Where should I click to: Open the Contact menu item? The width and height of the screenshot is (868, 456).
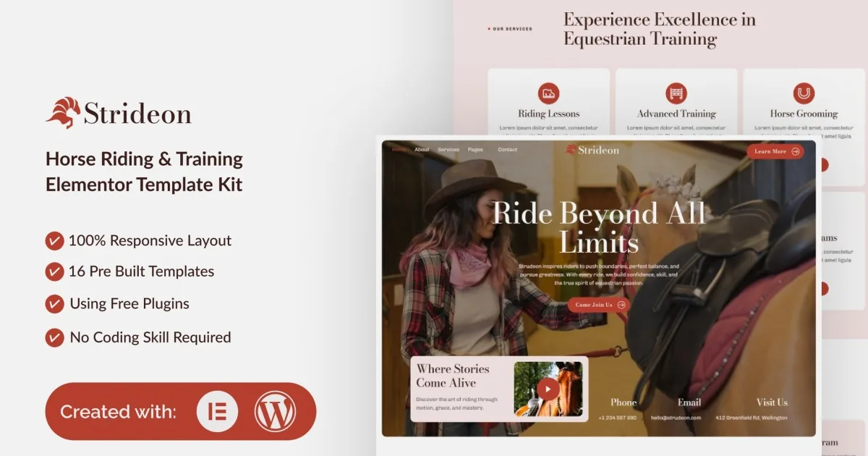[508, 150]
